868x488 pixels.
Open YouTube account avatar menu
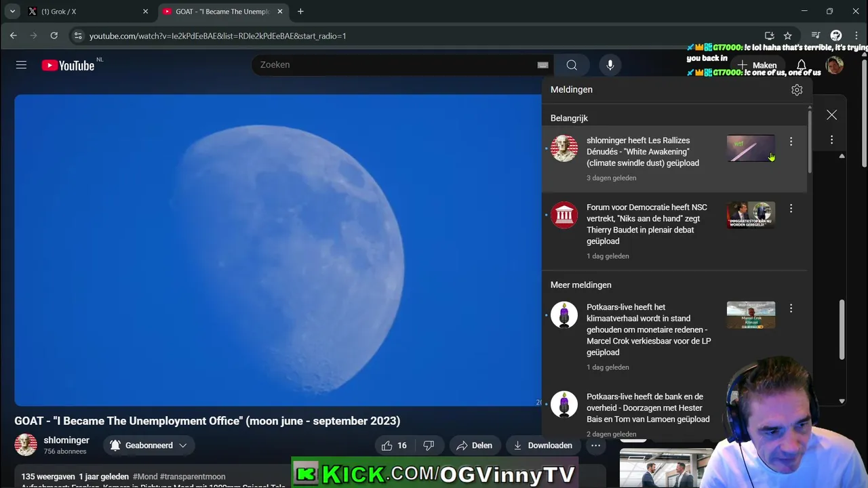(x=835, y=65)
